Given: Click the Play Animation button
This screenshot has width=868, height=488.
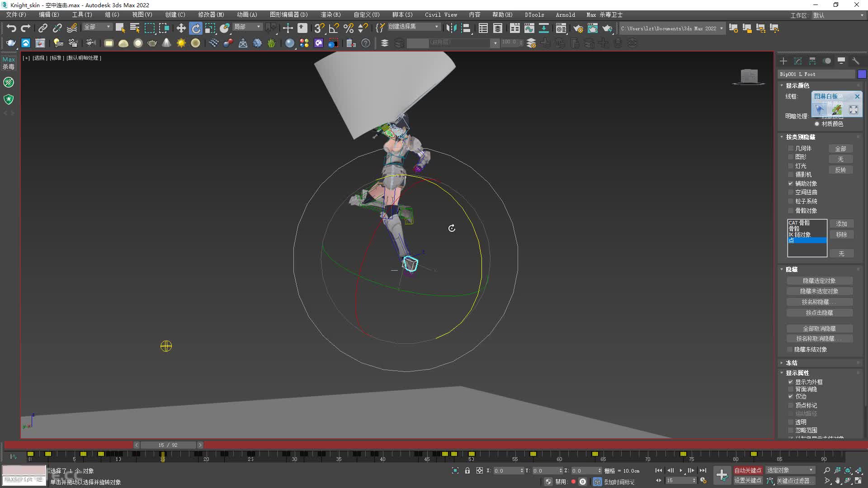Looking at the screenshot, I should (681, 470).
